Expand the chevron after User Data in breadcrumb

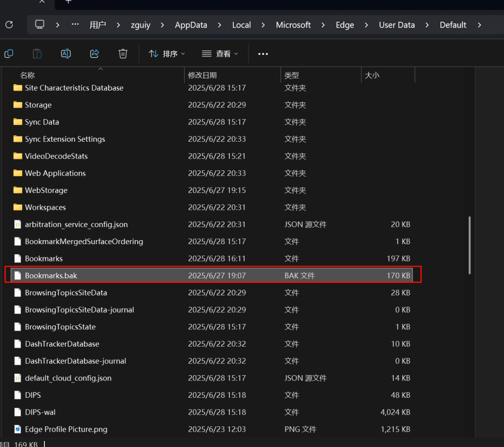point(427,25)
